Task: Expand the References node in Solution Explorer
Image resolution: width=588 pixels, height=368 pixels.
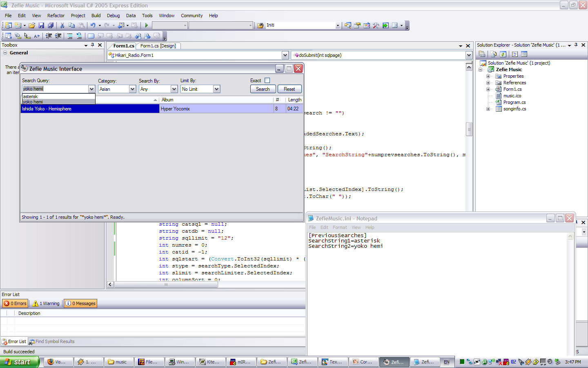Action: [x=488, y=83]
